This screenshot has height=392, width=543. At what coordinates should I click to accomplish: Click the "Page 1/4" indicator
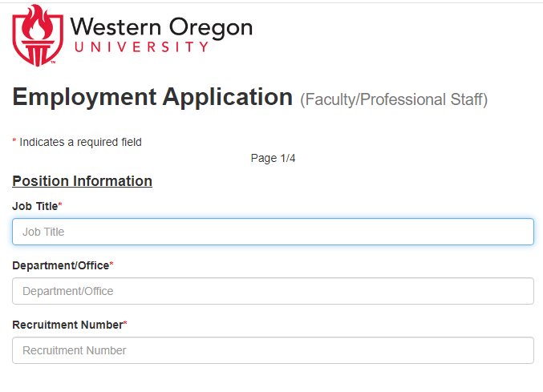pyautogui.click(x=273, y=158)
